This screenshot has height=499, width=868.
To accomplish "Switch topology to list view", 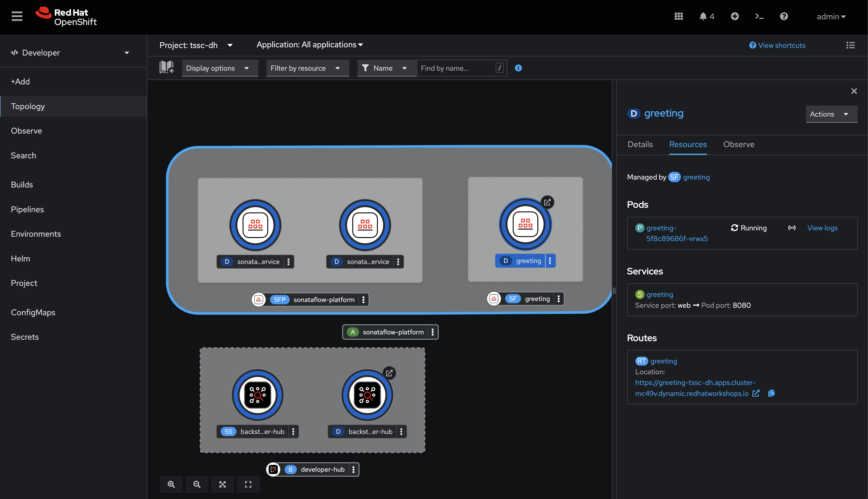I will point(851,45).
